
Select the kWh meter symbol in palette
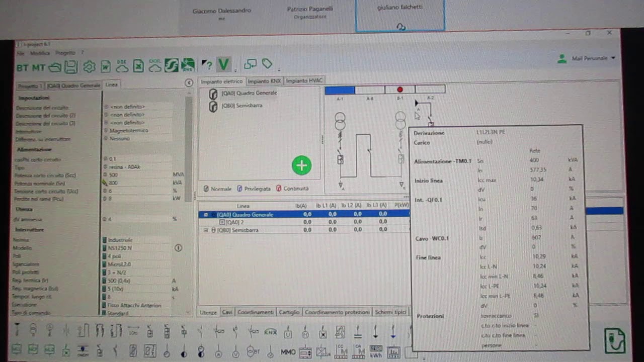coord(376,351)
